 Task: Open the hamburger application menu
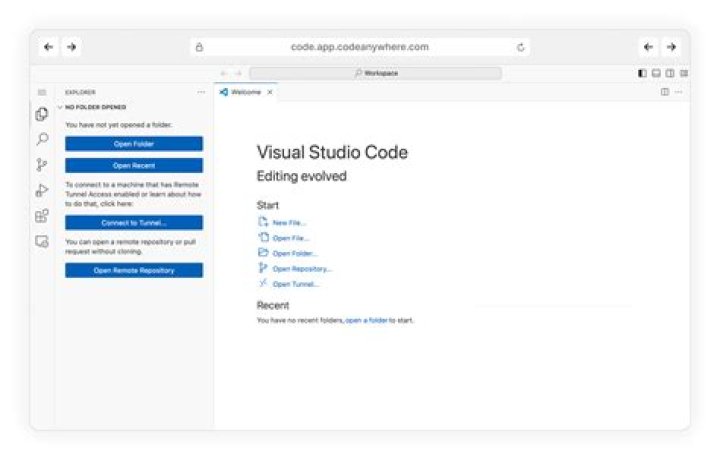coord(42,92)
